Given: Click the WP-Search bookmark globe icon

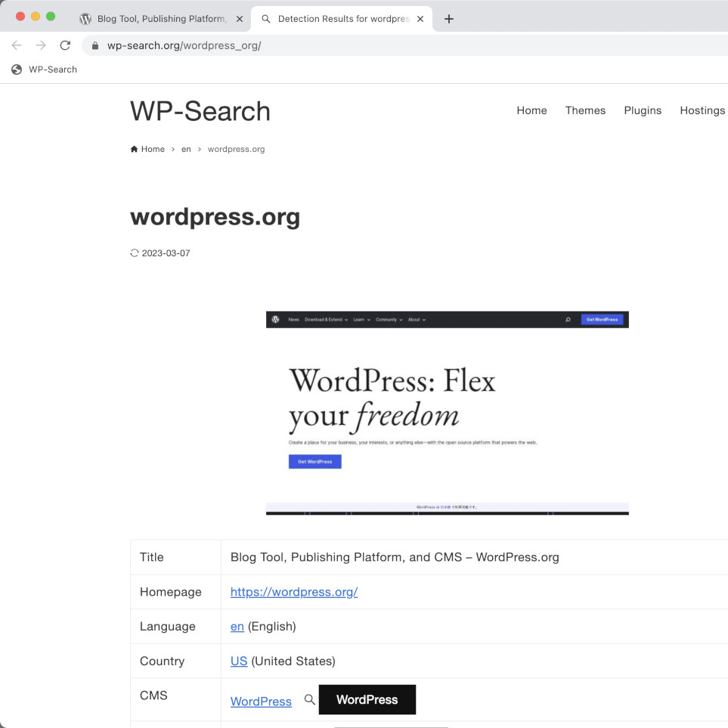Looking at the screenshot, I should 17,70.
